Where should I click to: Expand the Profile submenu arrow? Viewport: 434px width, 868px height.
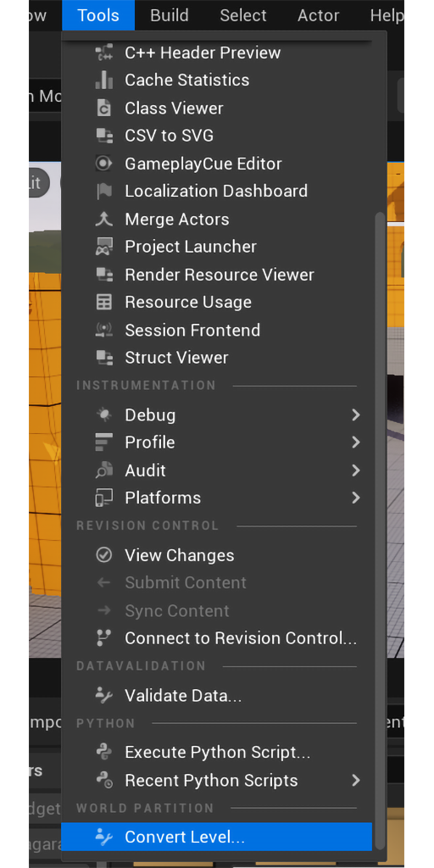click(356, 442)
